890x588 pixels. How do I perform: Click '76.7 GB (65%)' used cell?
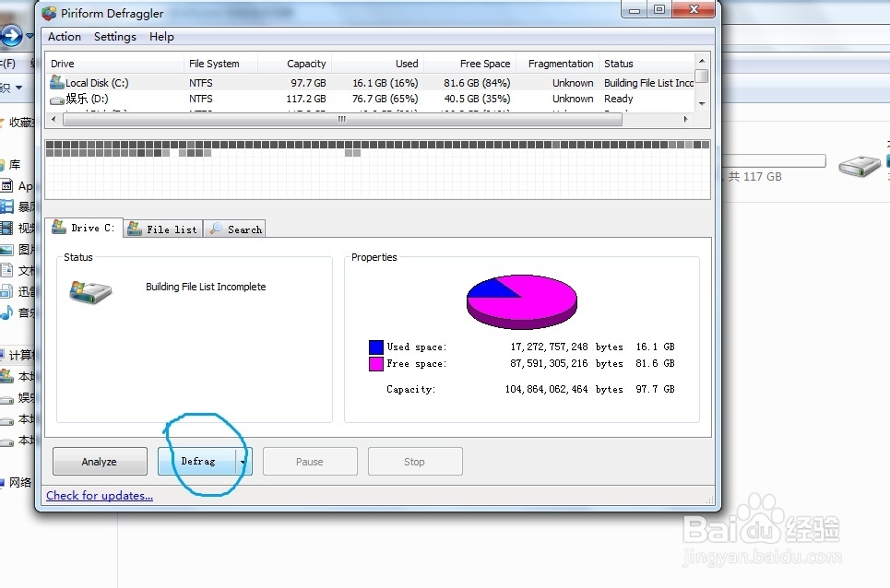[386, 99]
